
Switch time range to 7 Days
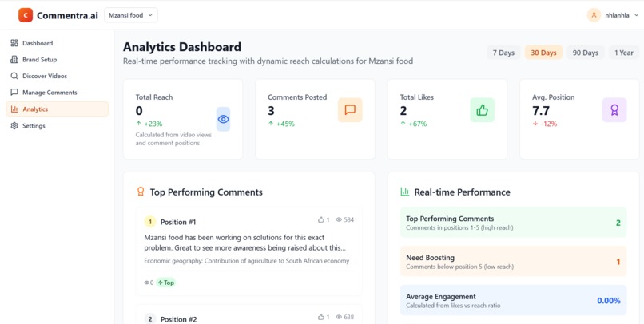503,53
